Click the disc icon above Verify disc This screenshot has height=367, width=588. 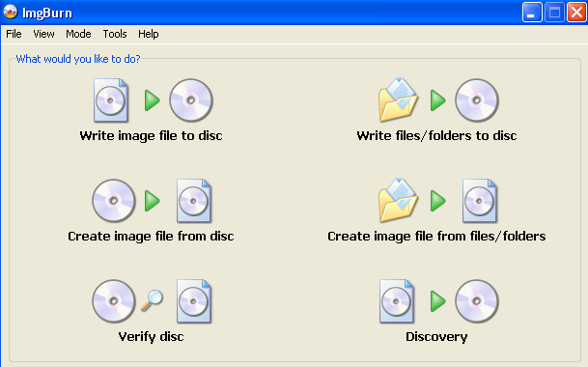(114, 301)
